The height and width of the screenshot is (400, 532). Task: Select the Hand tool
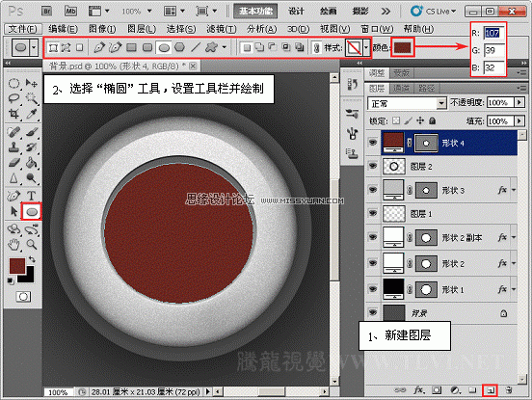click(13, 244)
